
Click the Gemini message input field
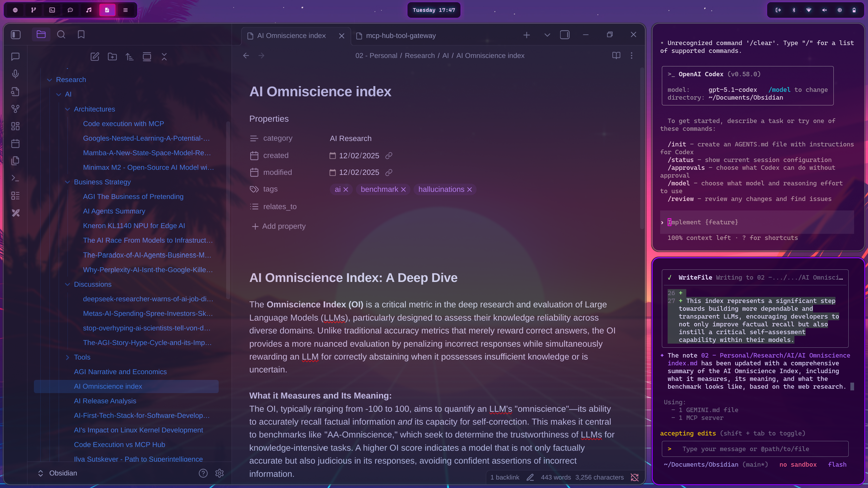754,449
